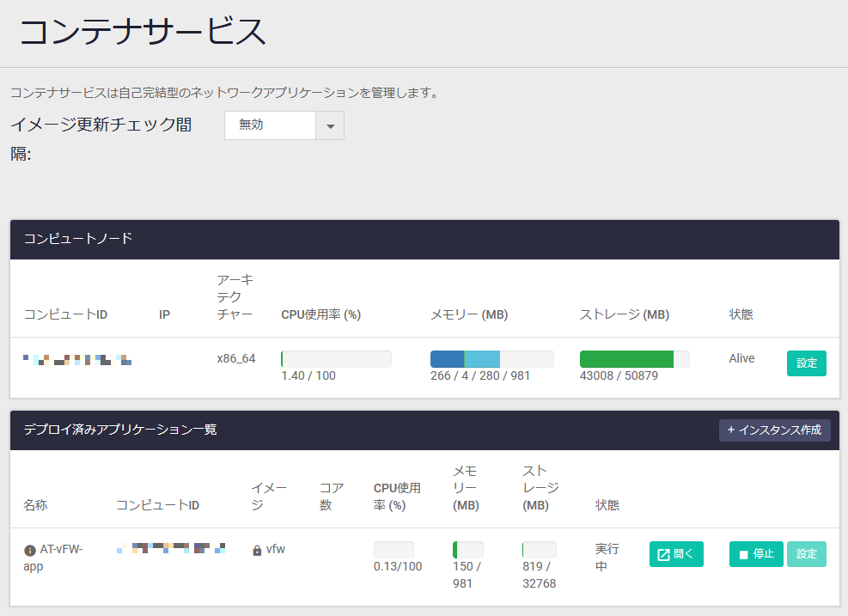Click the デプロイ済みアプリケーション一覧 panel title
848x616 pixels.
(x=120, y=430)
